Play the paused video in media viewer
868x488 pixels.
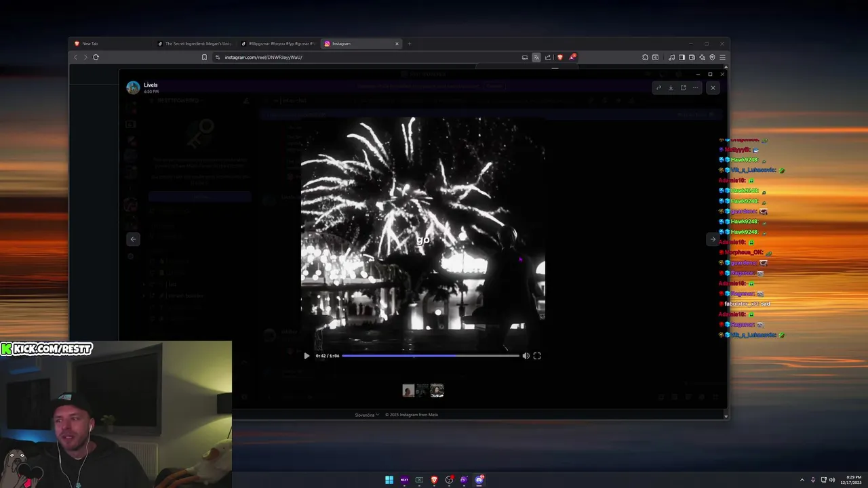coord(307,356)
